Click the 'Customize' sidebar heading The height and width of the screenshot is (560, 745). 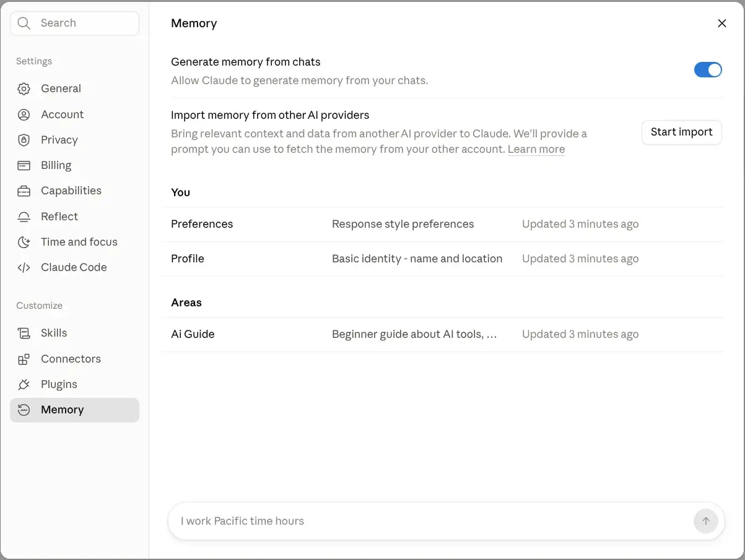[39, 306]
